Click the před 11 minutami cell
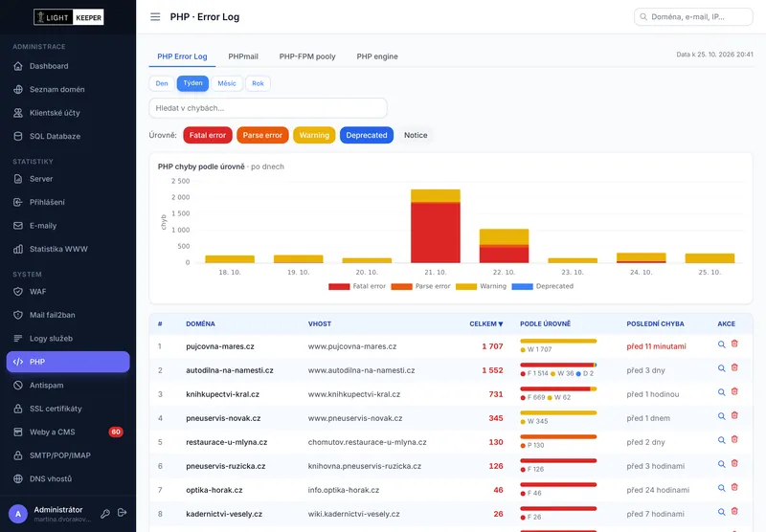The height and width of the screenshot is (532, 766). pos(656,346)
